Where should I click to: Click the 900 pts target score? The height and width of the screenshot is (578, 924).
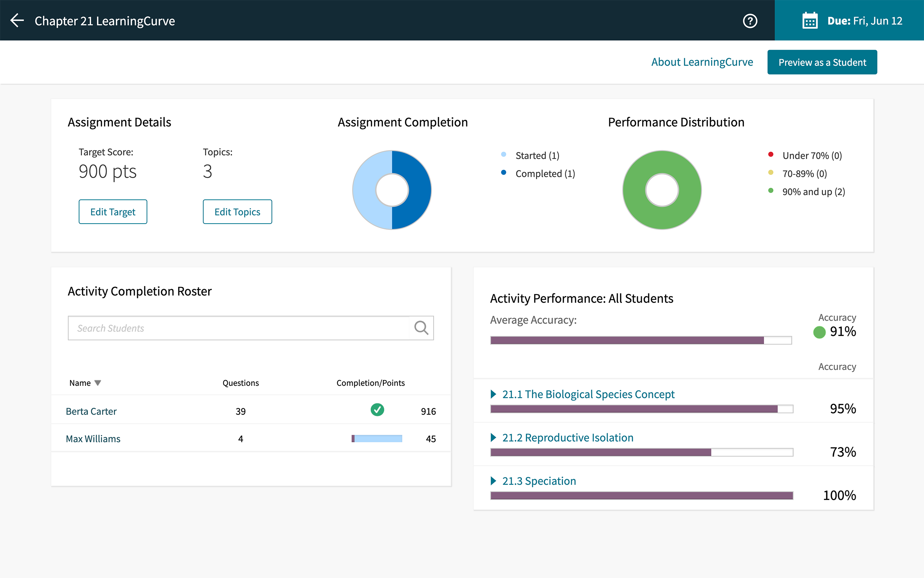pyautogui.click(x=107, y=171)
